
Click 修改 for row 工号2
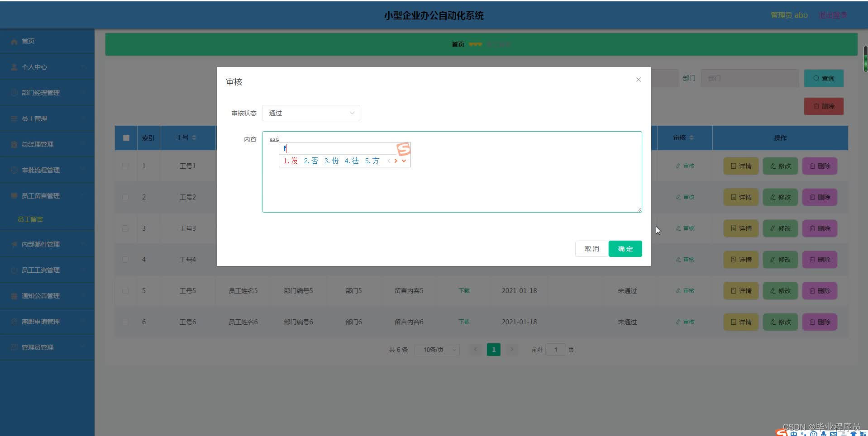tap(780, 197)
